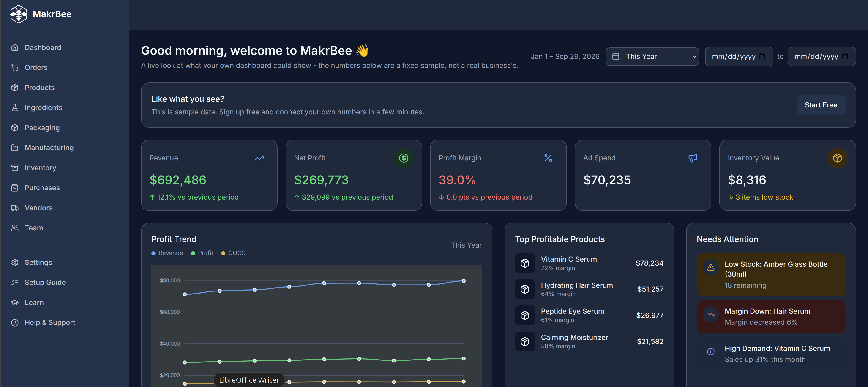Click the Ad Spend megaphone icon
This screenshot has width=868, height=387.
tap(692, 158)
